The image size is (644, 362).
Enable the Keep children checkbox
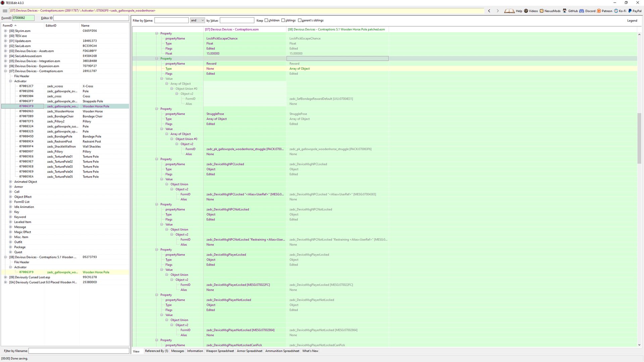click(266, 20)
